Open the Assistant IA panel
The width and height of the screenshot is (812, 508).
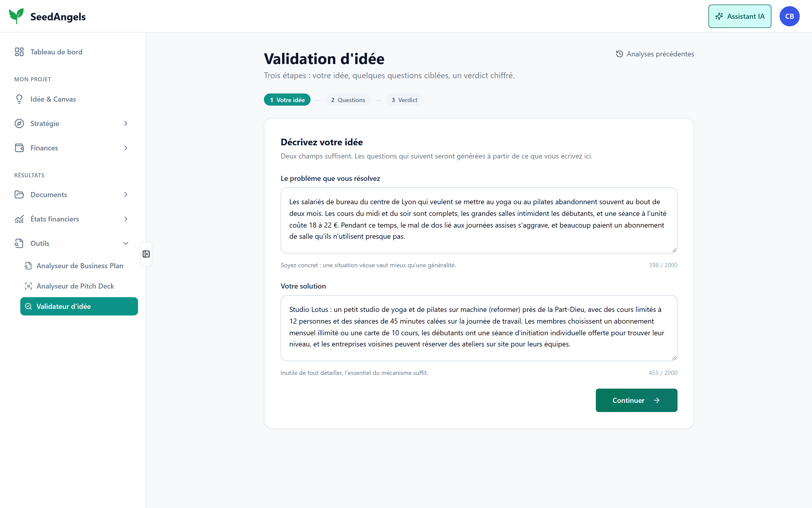click(x=739, y=16)
